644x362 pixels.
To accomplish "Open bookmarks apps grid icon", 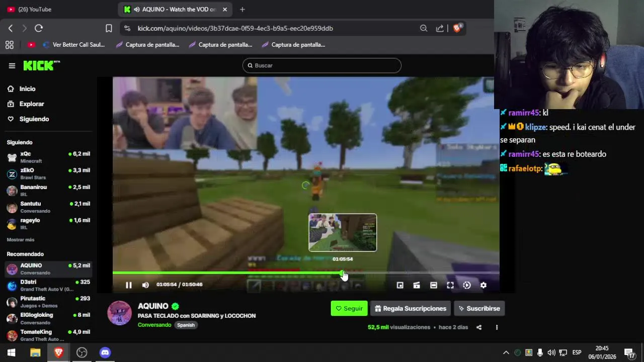I will 9,45.
